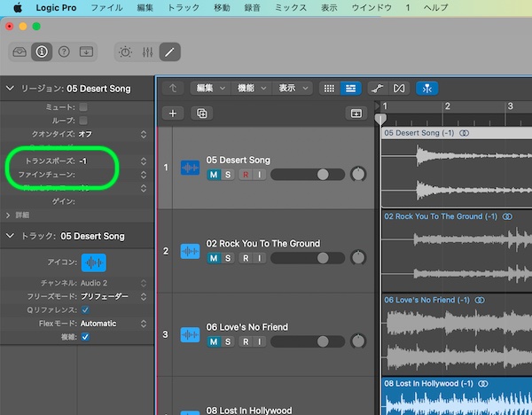Click the loop icon on 05 Desert Song region
532x415 pixels.
click(464, 133)
